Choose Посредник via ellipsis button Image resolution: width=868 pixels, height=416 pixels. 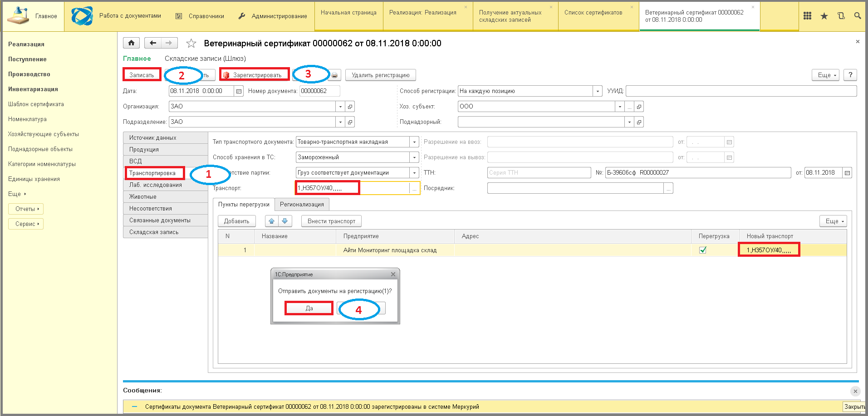click(x=668, y=188)
